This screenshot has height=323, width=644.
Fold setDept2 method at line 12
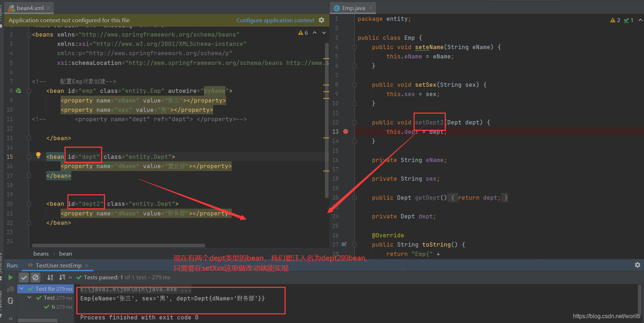point(354,123)
